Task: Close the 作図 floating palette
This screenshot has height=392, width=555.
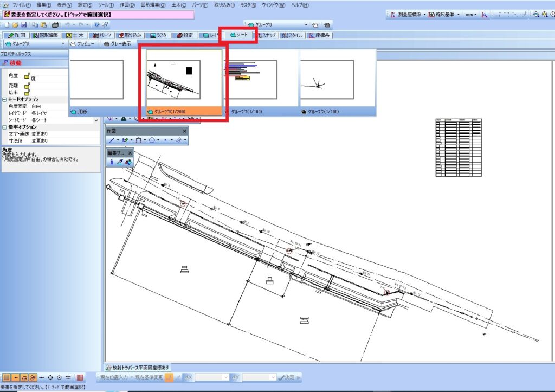Action: pyautogui.click(x=184, y=131)
